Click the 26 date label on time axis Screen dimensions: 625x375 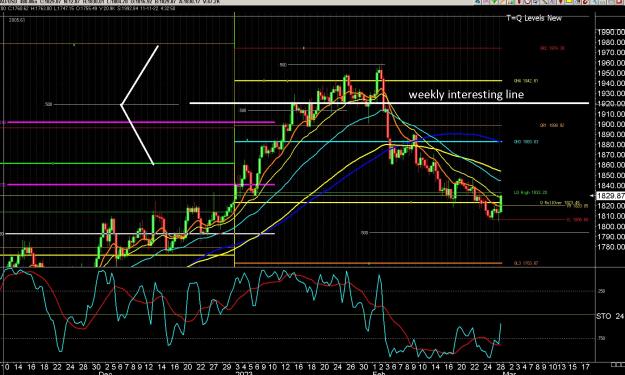click(351, 367)
